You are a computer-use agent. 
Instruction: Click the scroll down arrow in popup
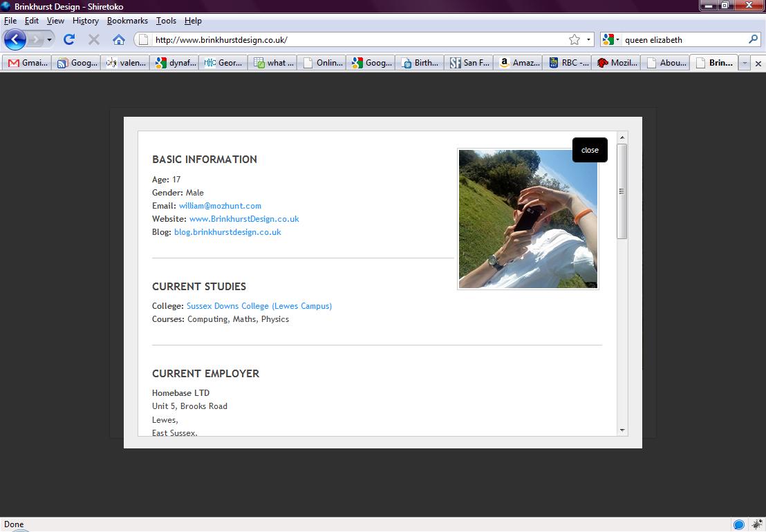(622, 430)
